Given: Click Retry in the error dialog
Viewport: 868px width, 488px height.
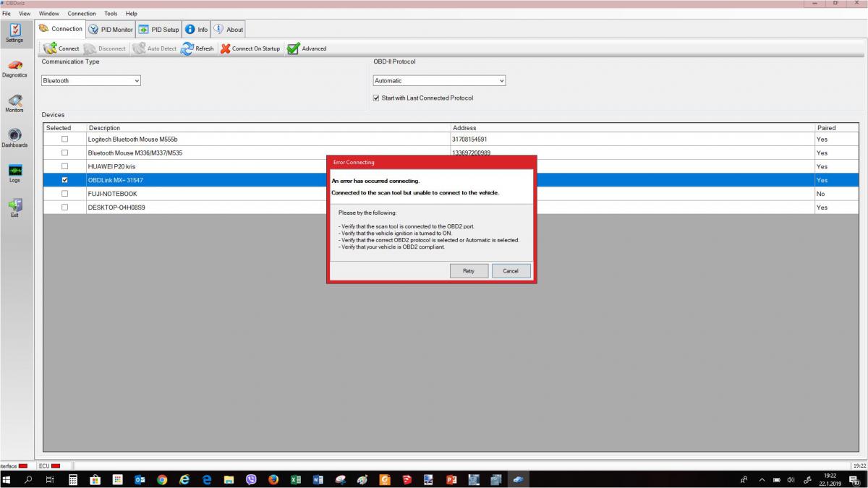Looking at the screenshot, I should tap(468, 270).
